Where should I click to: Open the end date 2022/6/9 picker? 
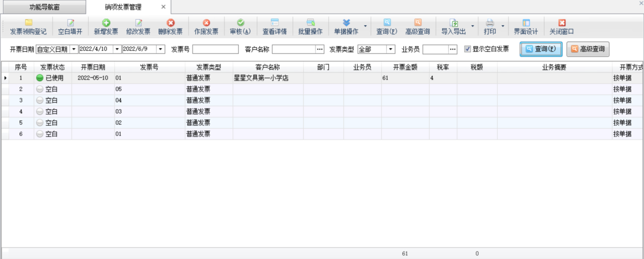point(161,49)
